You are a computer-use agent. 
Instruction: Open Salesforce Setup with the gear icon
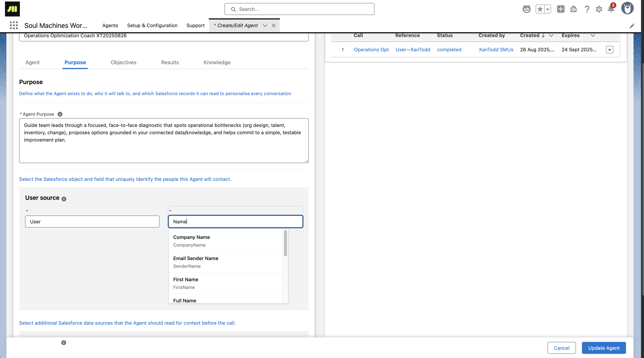599,9
